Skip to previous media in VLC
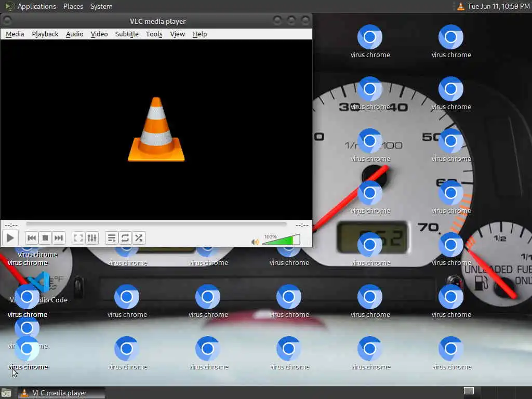Screen dimensions: 532x399 32,238
